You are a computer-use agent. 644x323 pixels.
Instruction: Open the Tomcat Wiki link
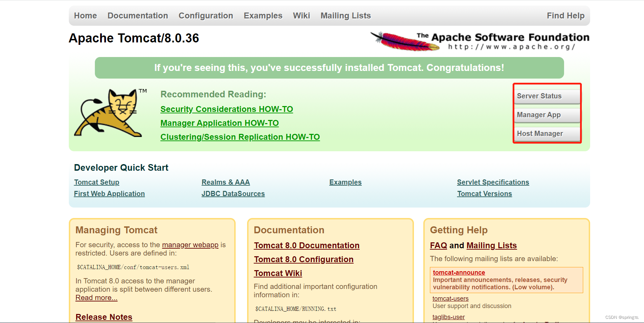[278, 273]
